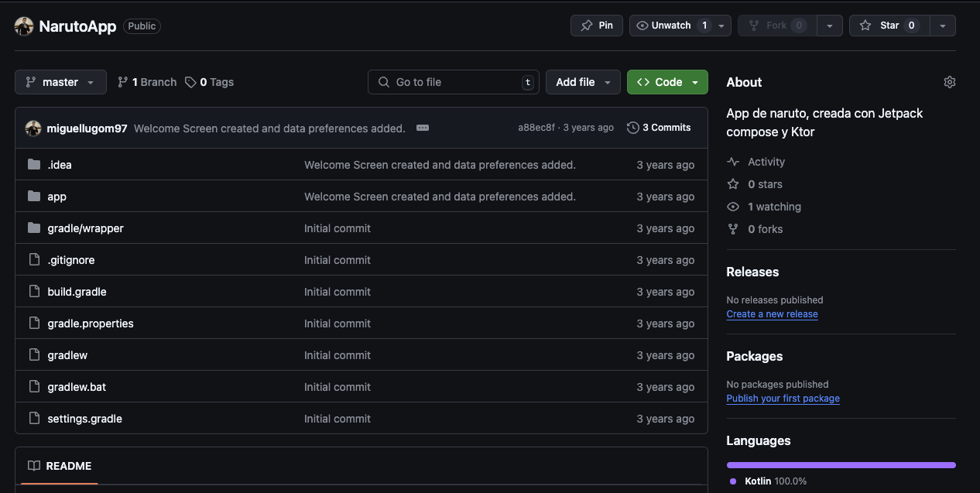Viewport: 980px width, 493px height.
Task: Click the Star button
Action: click(889, 26)
